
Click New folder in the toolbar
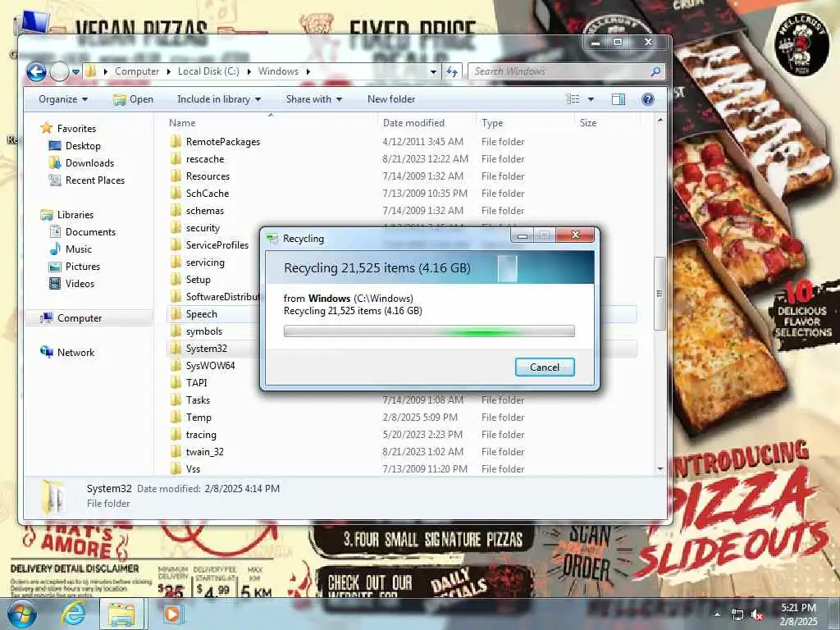click(x=391, y=99)
